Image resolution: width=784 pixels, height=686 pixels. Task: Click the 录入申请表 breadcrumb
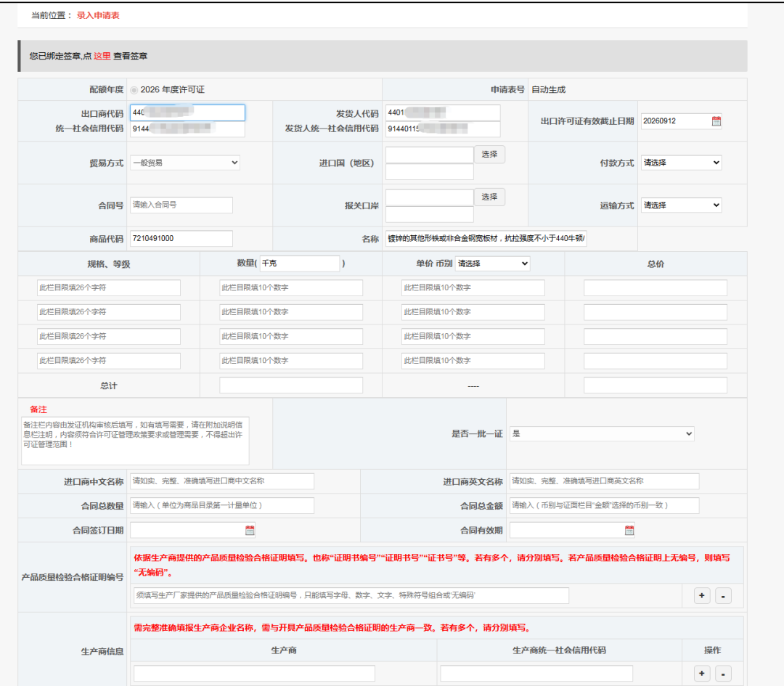(x=98, y=15)
